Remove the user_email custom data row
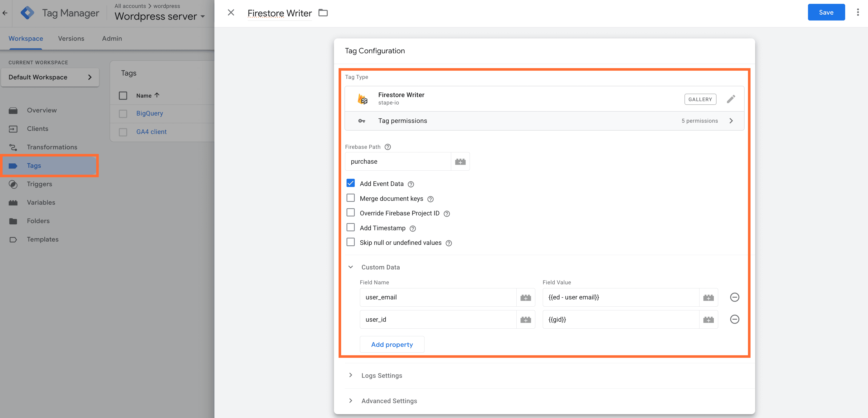 [x=734, y=297]
